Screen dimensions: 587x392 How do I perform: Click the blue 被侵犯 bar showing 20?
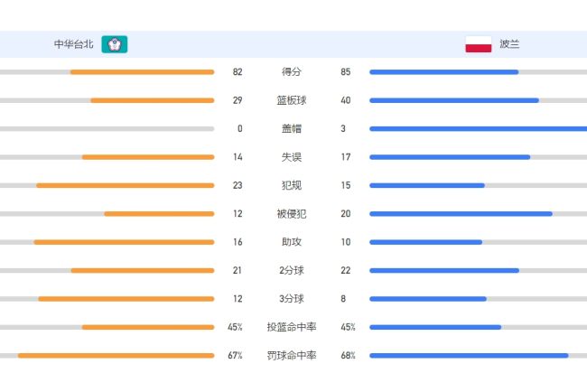pos(461,214)
